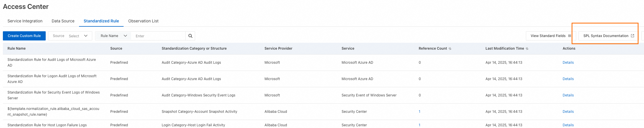View Details for Logon Audit Logs rule
Screen dimensions: 644x128
pos(568,79)
